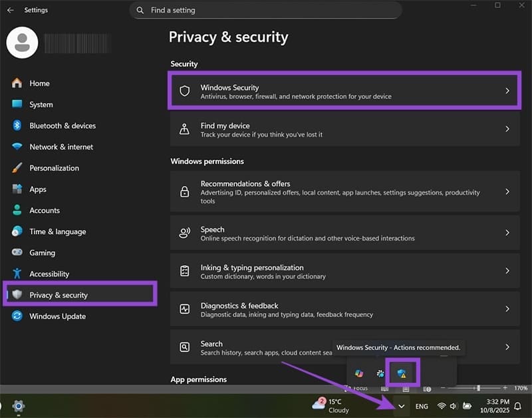Screen dimensions: 532x418
Task: Click the user profile picture avatar
Action: [x=23, y=43]
